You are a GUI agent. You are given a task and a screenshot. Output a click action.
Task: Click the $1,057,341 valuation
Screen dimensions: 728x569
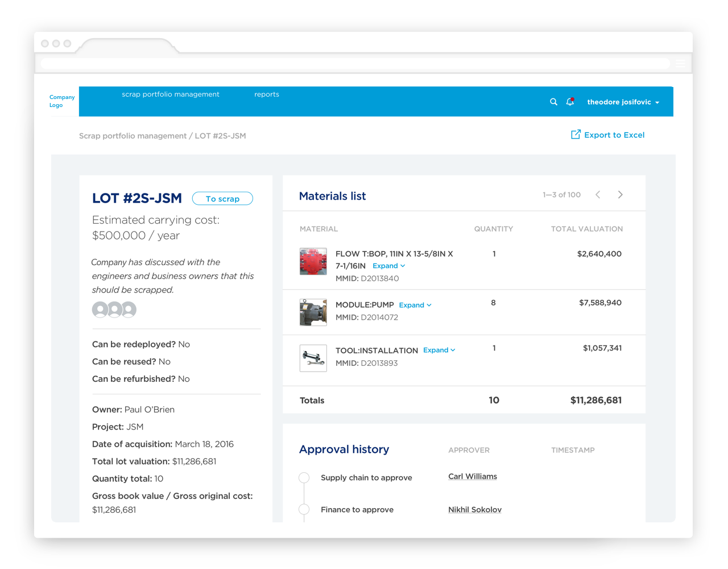[602, 348]
